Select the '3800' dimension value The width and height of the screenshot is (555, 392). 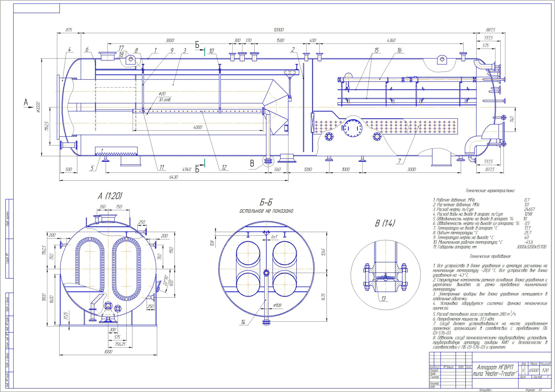170,40
